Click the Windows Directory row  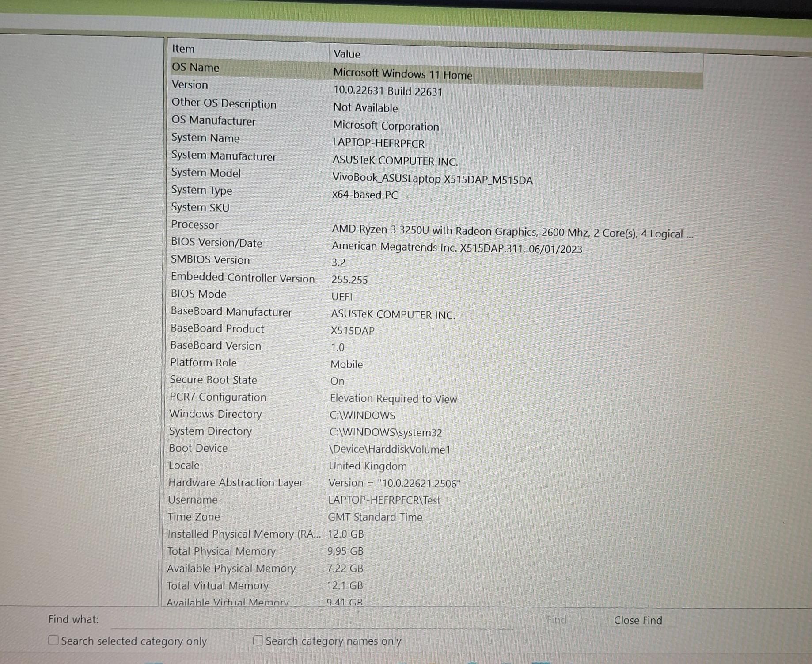point(216,414)
